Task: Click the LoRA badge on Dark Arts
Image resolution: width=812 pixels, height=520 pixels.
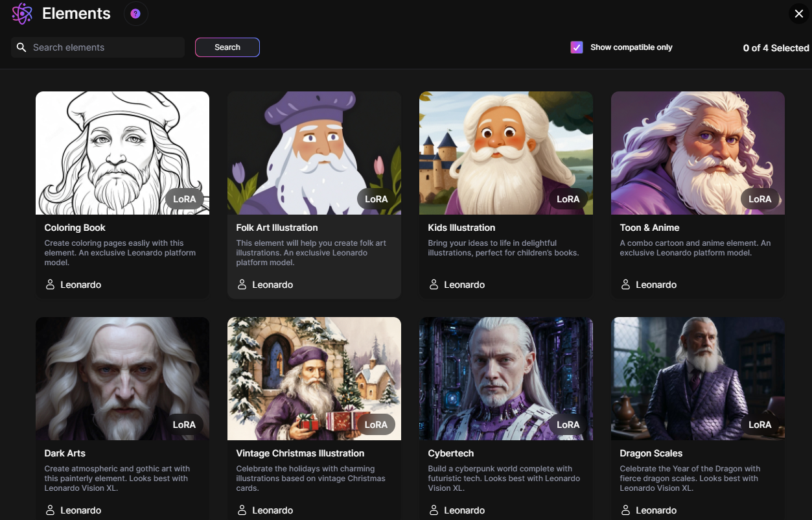Action: coord(184,425)
